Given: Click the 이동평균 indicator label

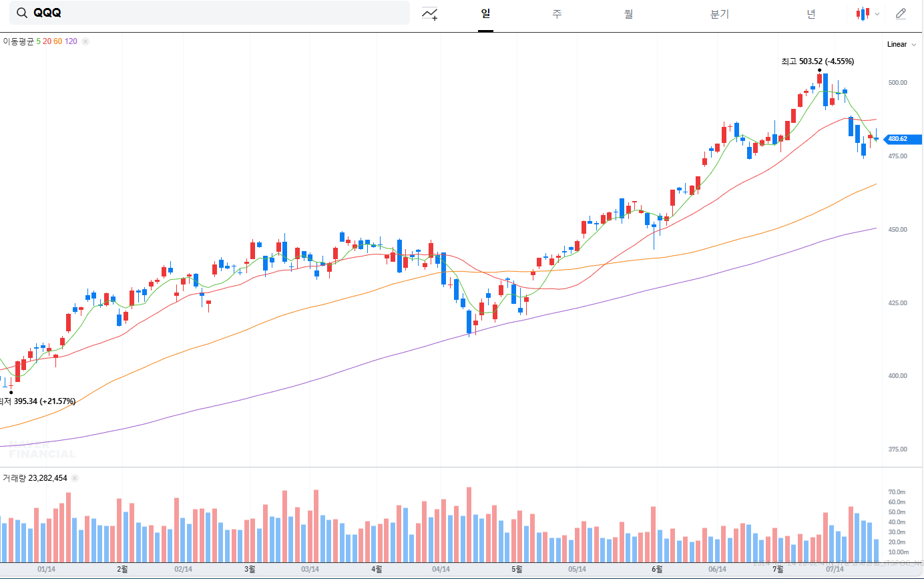Looking at the screenshot, I should tap(18, 41).
